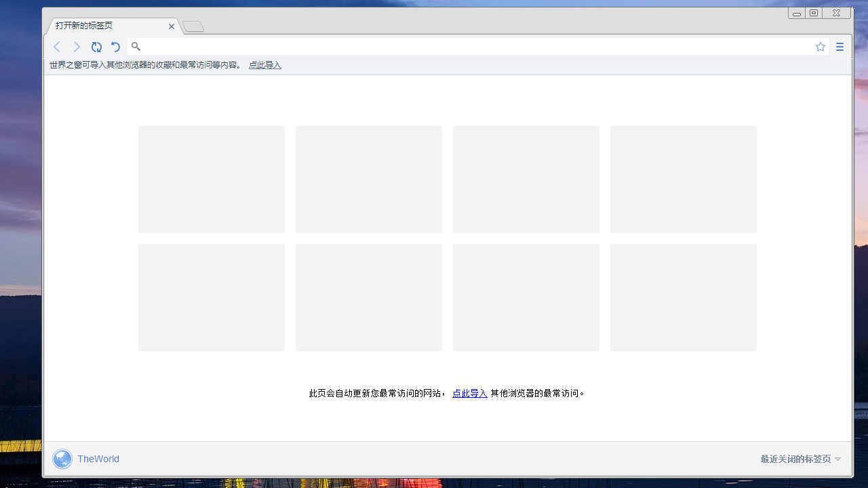This screenshot has height=488, width=868.
Task: Bookmark this page with the star icon
Action: (x=821, y=47)
